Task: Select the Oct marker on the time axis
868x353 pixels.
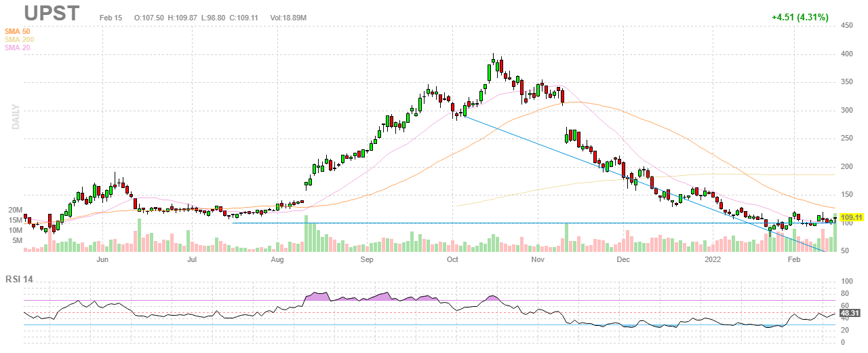Action: (452, 259)
